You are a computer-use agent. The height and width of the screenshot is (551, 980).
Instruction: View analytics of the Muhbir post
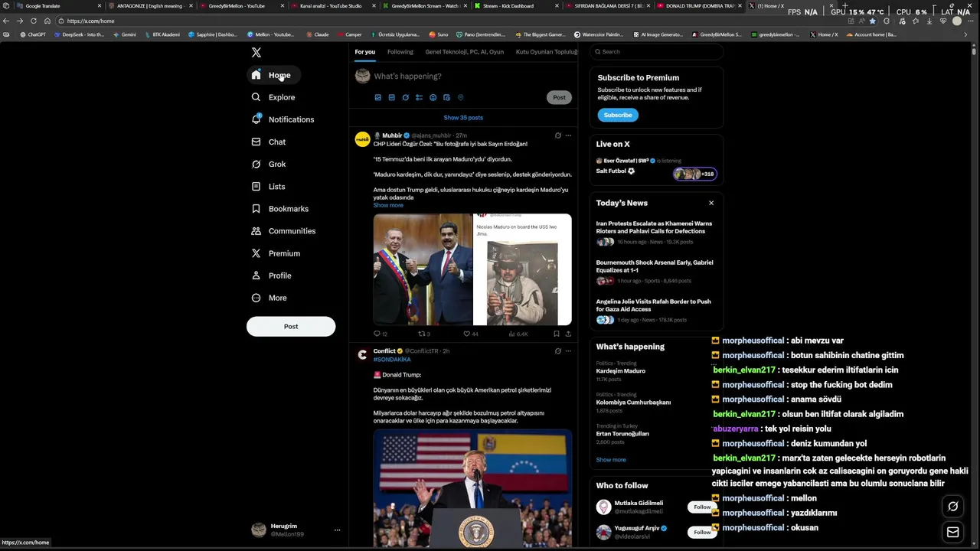click(x=518, y=334)
